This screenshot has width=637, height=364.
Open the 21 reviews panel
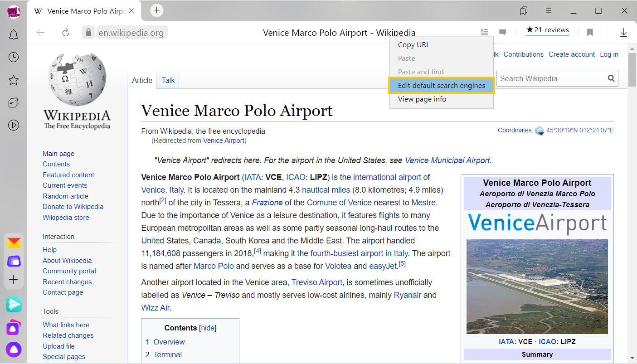click(547, 31)
